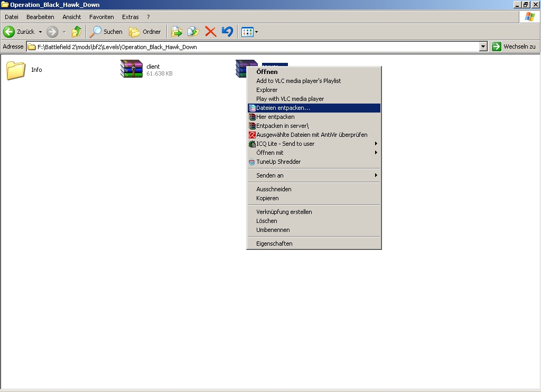Choose Play with VLC media player
541x392 pixels.
tap(314, 99)
